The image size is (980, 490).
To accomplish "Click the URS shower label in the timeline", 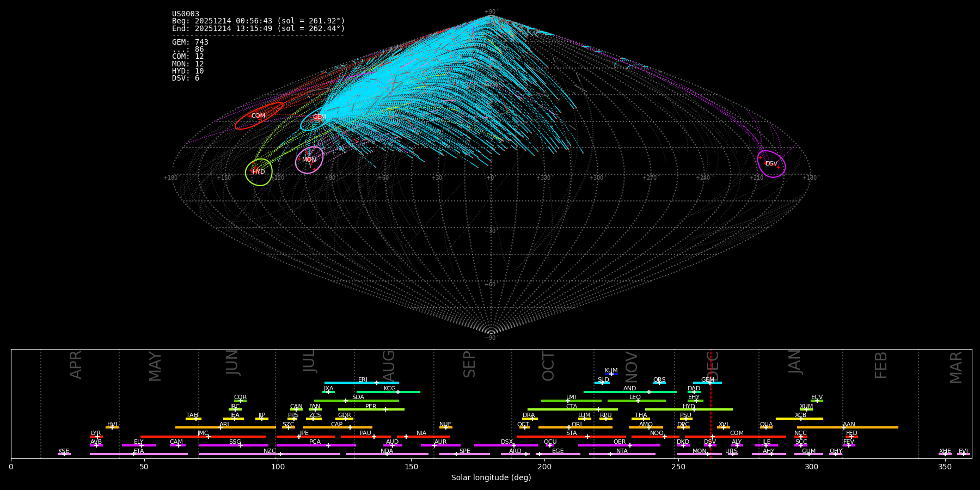I will pos(731,451).
